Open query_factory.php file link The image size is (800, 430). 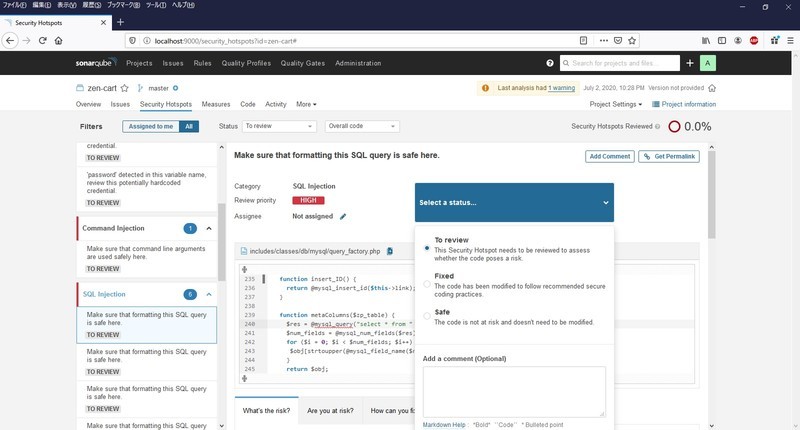(315, 251)
